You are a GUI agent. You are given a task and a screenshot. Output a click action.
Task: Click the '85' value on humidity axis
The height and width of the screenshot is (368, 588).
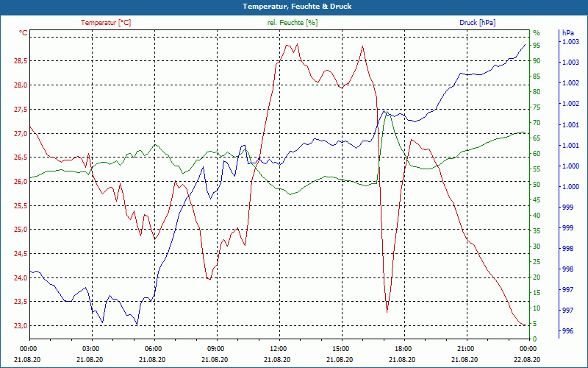tap(537, 77)
